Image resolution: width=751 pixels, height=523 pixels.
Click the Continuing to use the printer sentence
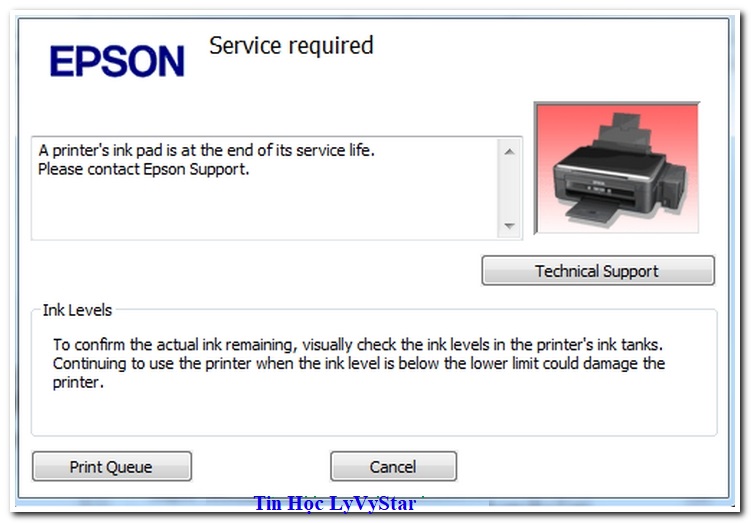(x=359, y=373)
